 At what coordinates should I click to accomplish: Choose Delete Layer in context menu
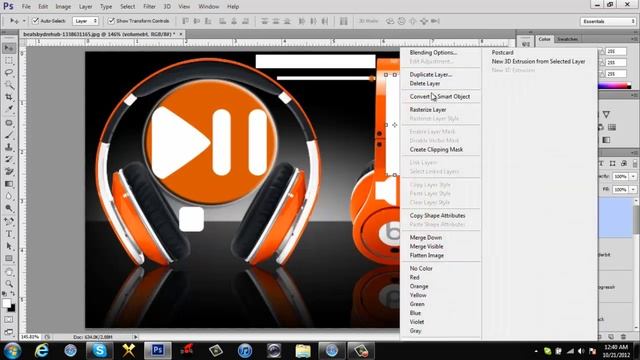424,83
